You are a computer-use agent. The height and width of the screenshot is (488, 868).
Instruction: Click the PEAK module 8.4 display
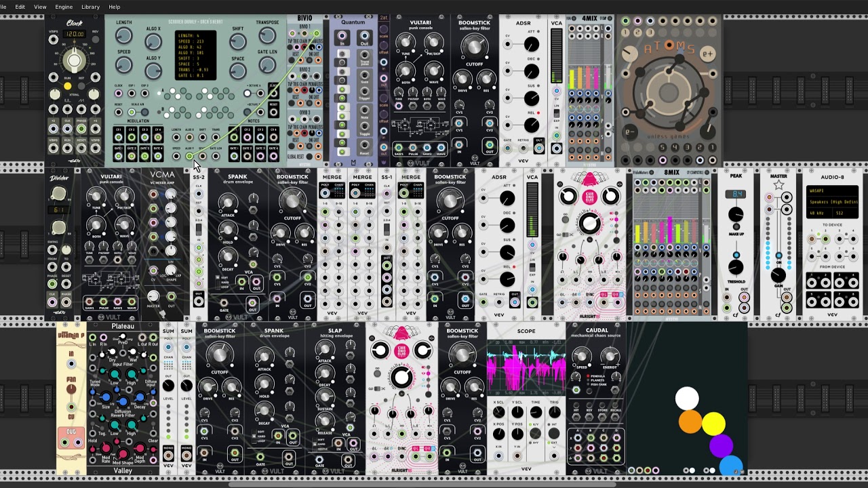coord(736,194)
